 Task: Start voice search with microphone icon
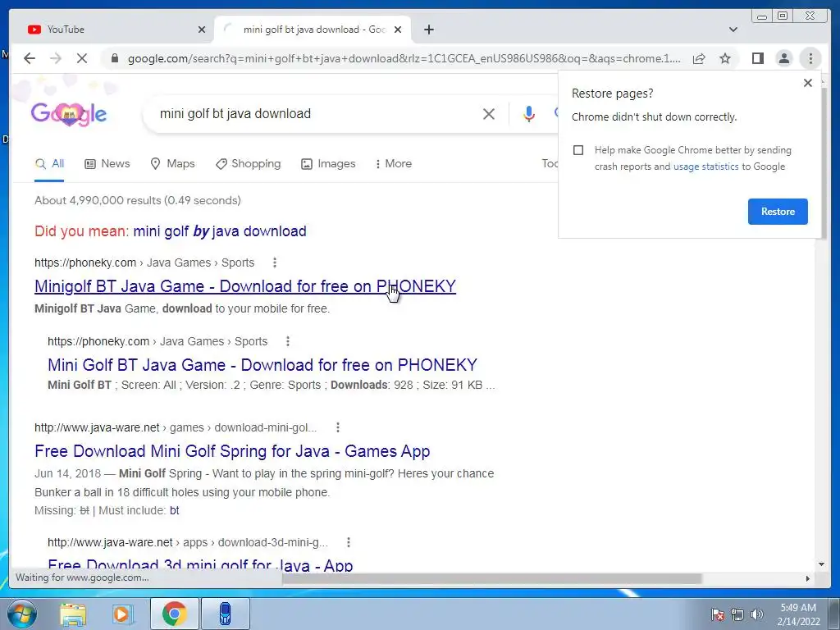tap(529, 113)
